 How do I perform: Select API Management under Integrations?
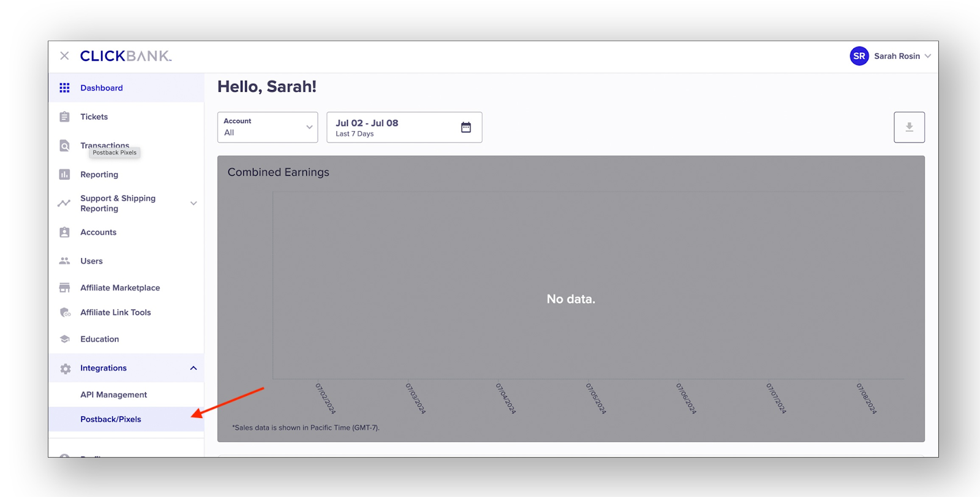click(114, 395)
